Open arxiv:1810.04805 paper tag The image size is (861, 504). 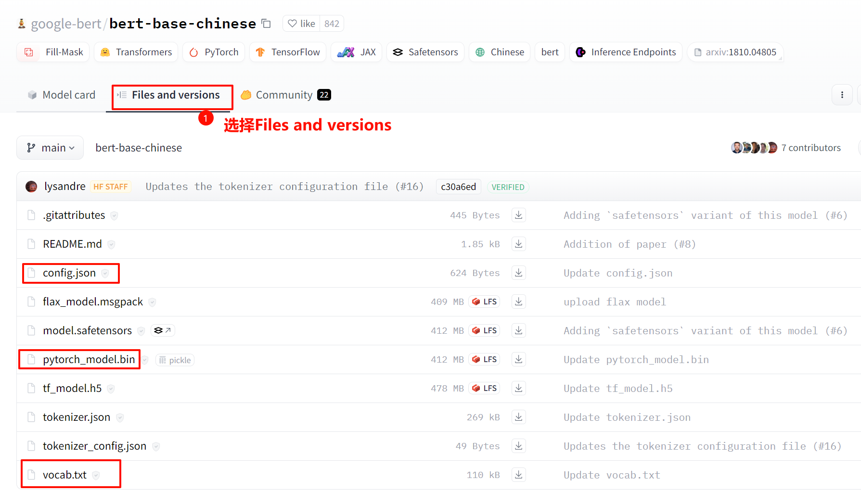(735, 52)
